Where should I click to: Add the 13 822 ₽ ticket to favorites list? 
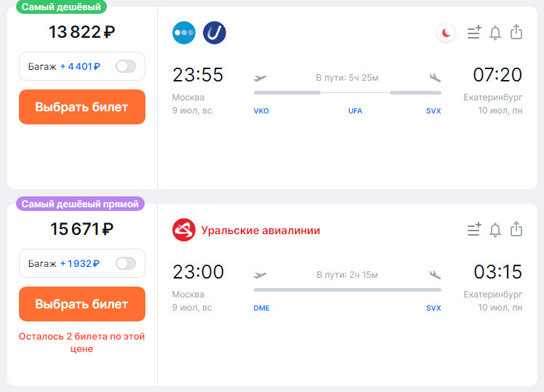(x=474, y=33)
